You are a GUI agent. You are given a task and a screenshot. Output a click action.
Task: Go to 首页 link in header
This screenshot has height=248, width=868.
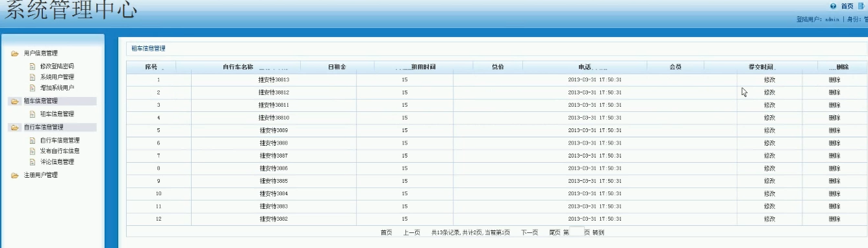coord(847,6)
